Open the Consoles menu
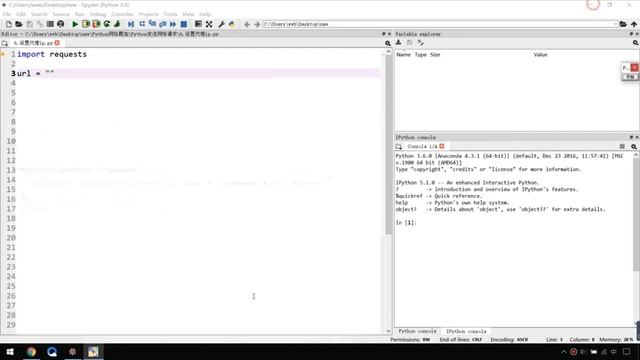Screen dimensions: 640x360 122,14
